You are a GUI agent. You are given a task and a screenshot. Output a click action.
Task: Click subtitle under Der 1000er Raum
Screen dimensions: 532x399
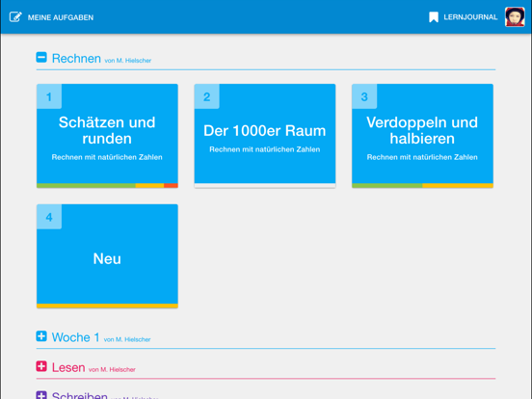(265, 149)
